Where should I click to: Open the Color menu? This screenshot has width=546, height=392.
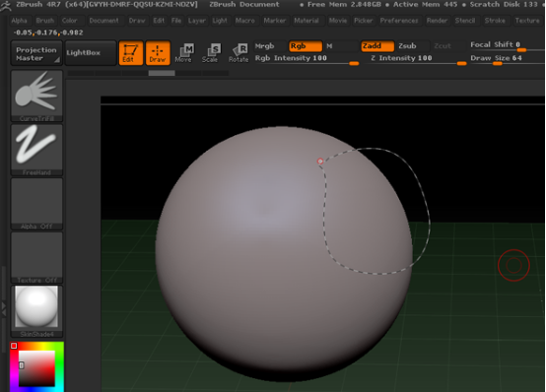[x=70, y=21]
